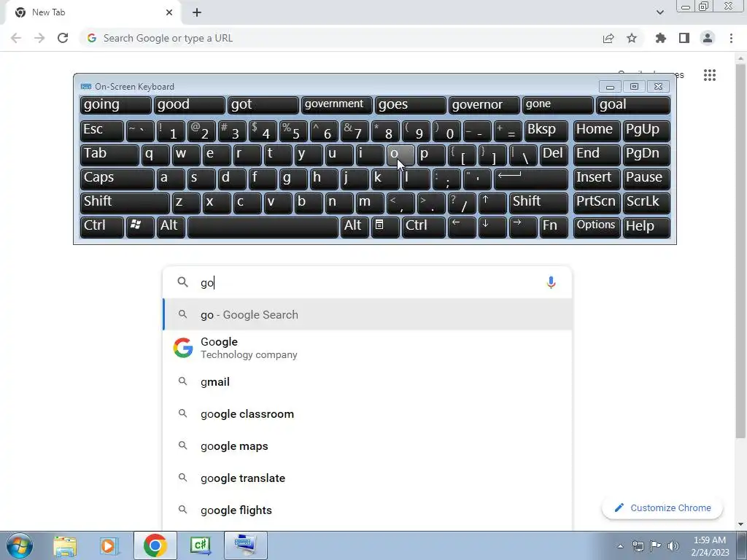This screenshot has height=560, width=747.
Task: Go back in Chrome history
Action: (16, 38)
